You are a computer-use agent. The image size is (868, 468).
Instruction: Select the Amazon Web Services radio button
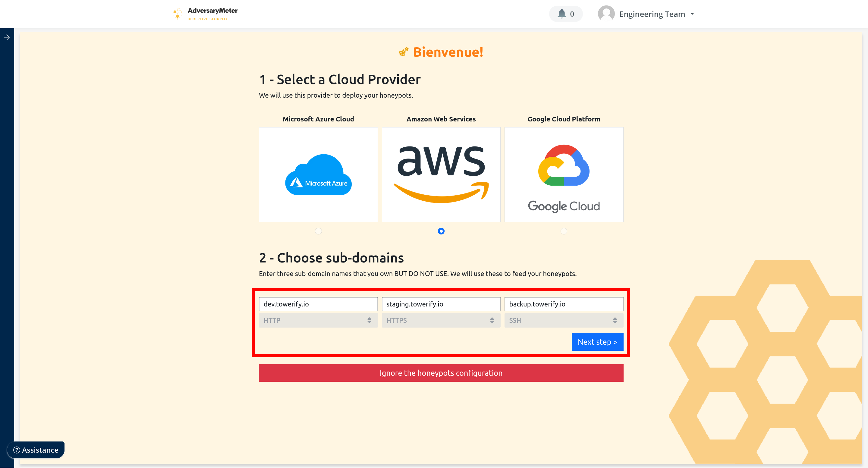click(x=441, y=231)
